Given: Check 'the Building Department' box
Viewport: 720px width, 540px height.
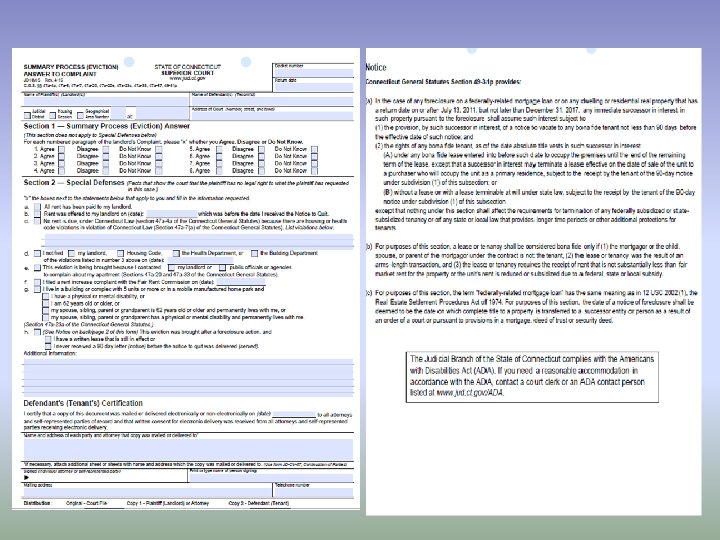Looking at the screenshot, I should [254, 253].
